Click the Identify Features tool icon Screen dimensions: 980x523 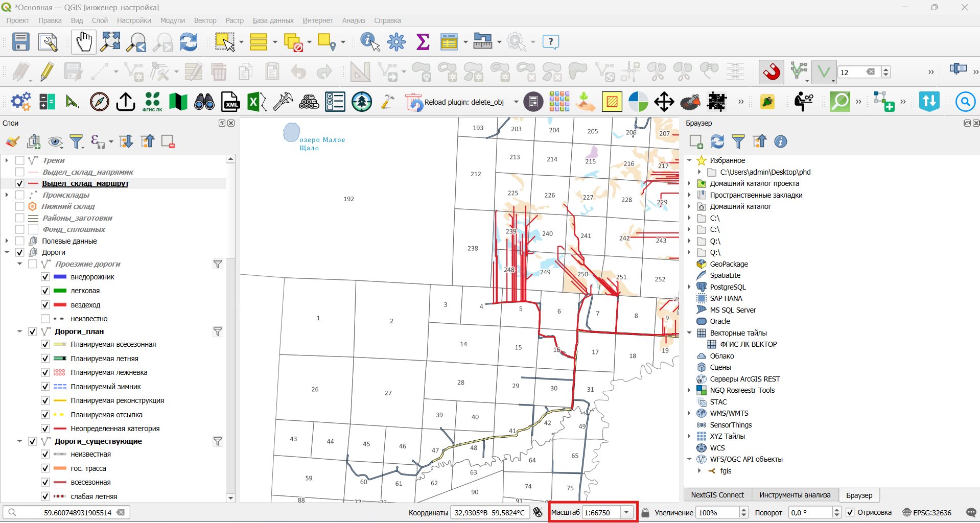tap(370, 42)
